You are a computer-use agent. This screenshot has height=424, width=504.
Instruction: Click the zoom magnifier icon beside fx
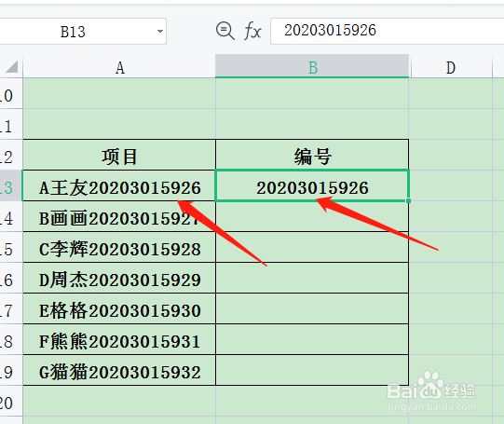tap(225, 31)
